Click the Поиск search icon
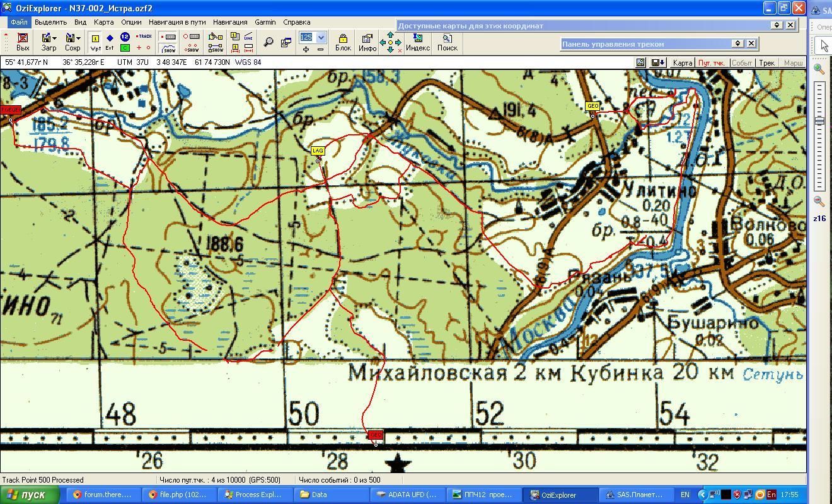832x504 pixels. tap(447, 42)
